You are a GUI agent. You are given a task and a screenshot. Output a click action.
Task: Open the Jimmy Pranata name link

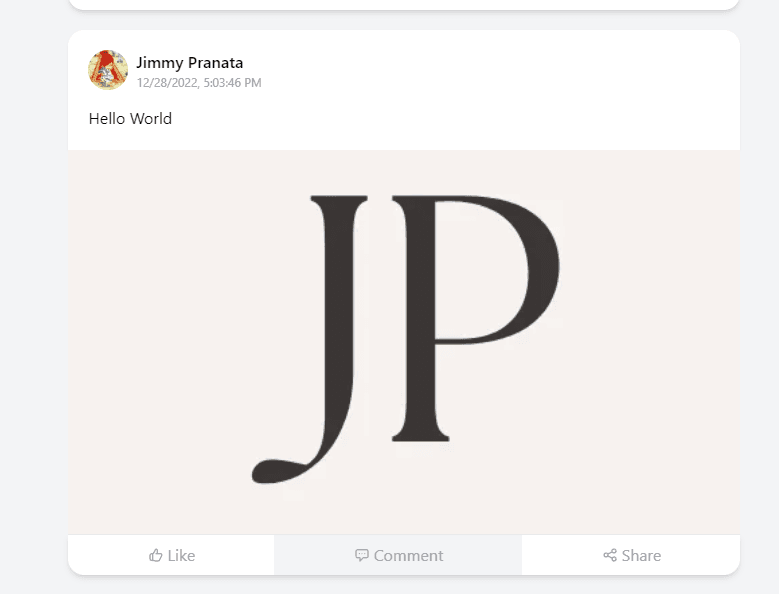click(190, 62)
